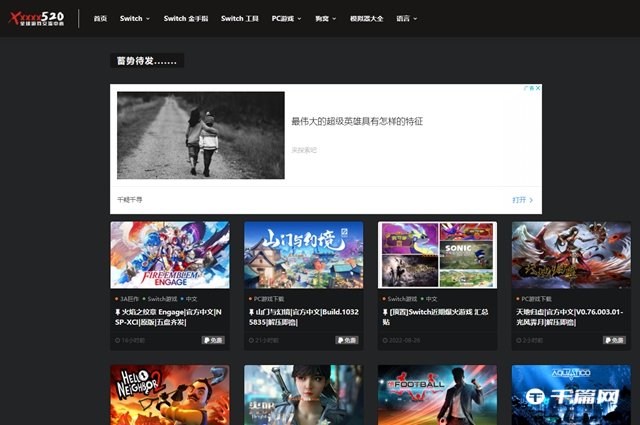Open the Switch 金手指 menu item

coord(187,18)
